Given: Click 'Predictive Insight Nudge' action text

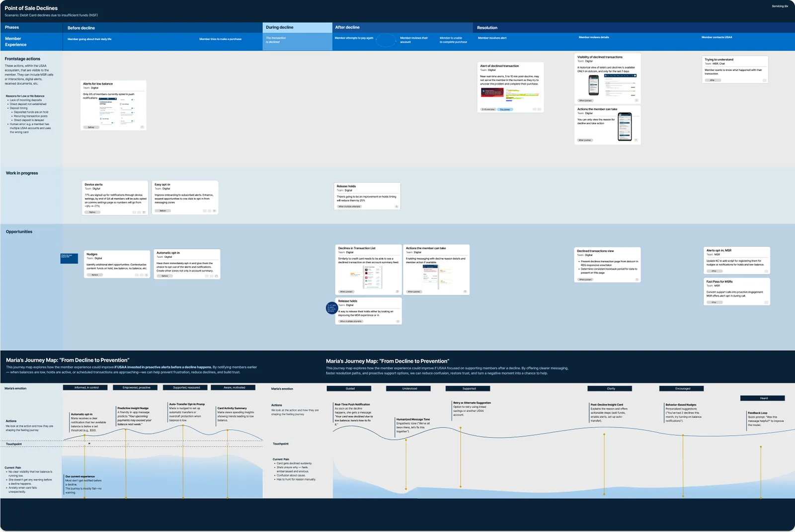Looking at the screenshot, I should click(x=133, y=408).
